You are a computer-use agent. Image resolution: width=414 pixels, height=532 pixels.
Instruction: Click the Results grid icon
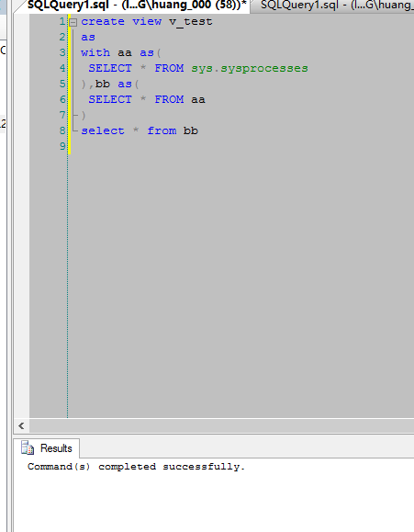(28, 447)
